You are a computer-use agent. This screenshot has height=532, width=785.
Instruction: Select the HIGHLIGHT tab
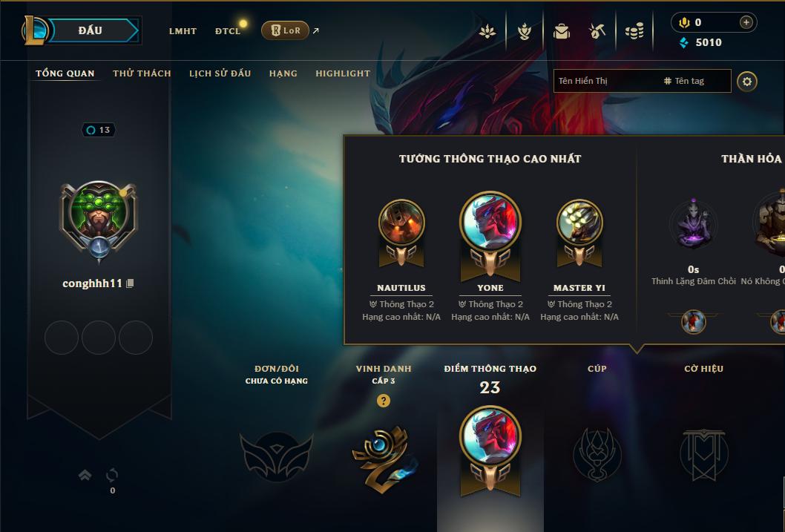pyautogui.click(x=343, y=73)
